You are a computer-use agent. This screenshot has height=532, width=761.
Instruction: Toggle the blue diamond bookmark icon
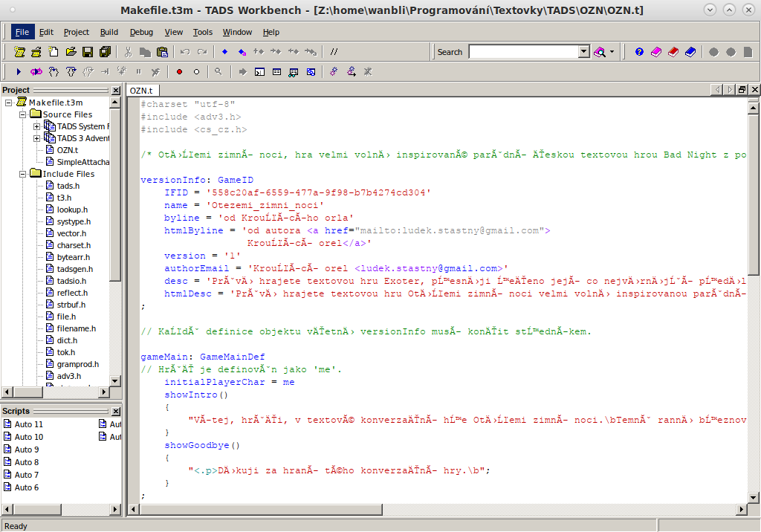tap(224, 52)
